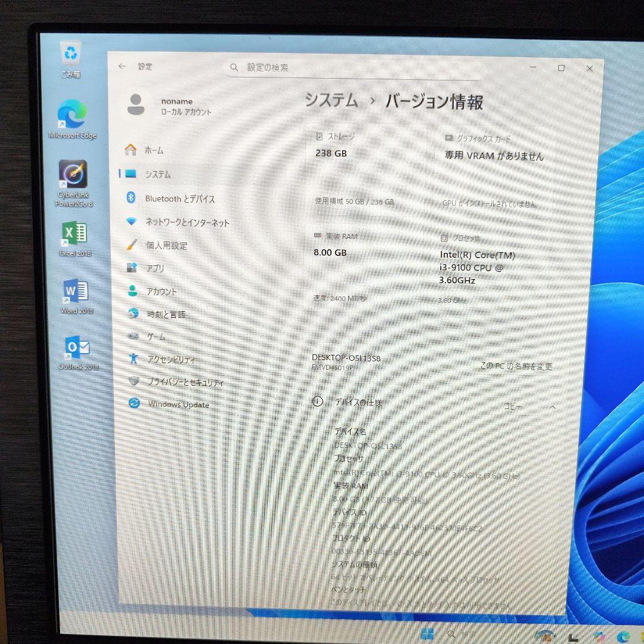Click コピー to copy device specifications

[515, 405]
